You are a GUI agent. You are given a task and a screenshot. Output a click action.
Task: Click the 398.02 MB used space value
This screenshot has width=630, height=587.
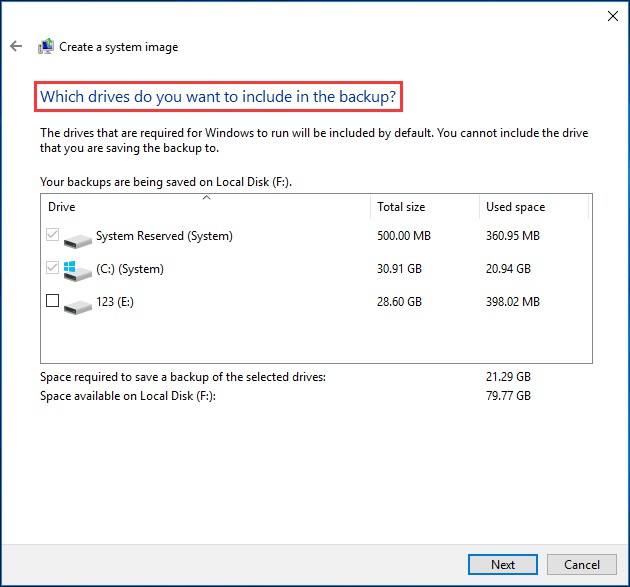pos(513,301)
